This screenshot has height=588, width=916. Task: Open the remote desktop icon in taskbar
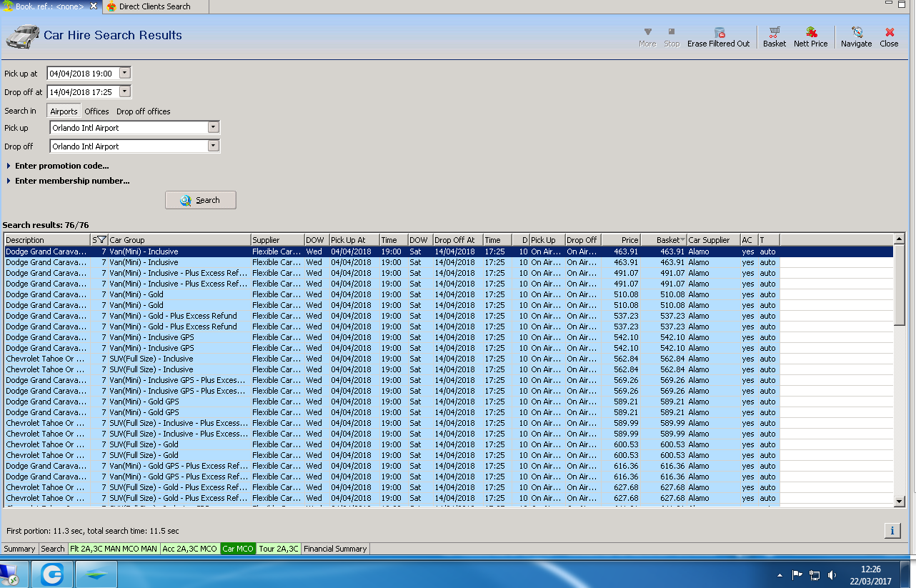pos(9,574)
